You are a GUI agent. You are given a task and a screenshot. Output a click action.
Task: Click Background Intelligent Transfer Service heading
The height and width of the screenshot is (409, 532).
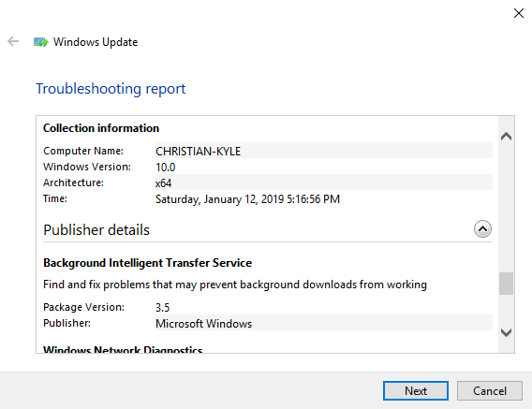pos(148,263)
